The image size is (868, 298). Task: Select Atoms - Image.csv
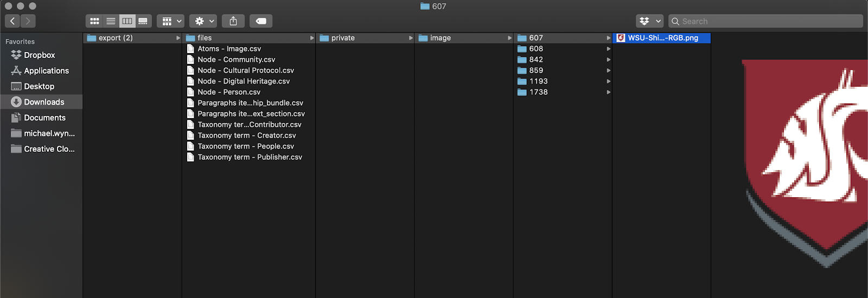click(x=248, y=49)
